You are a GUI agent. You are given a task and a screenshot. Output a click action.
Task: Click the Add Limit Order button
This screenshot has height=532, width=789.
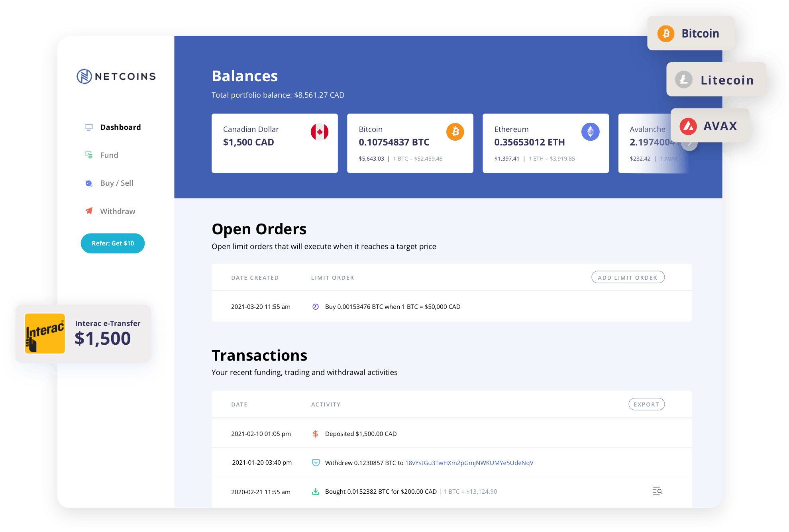tap(628, 277)
